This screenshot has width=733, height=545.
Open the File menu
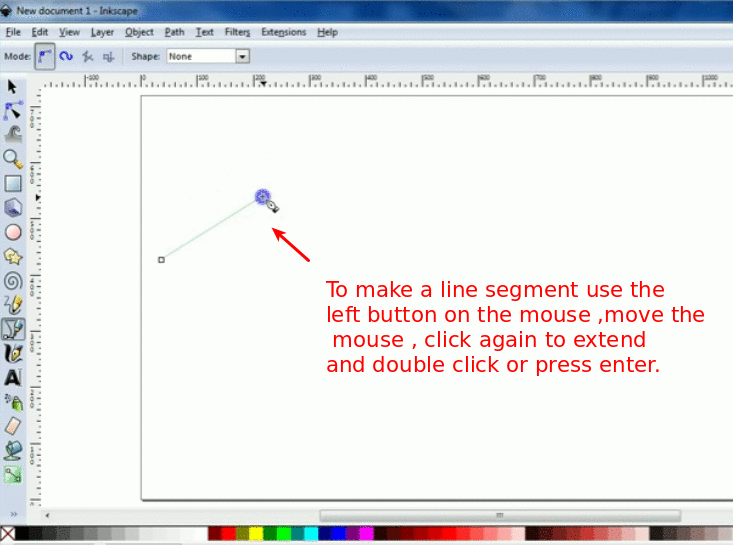click(13, 32)
